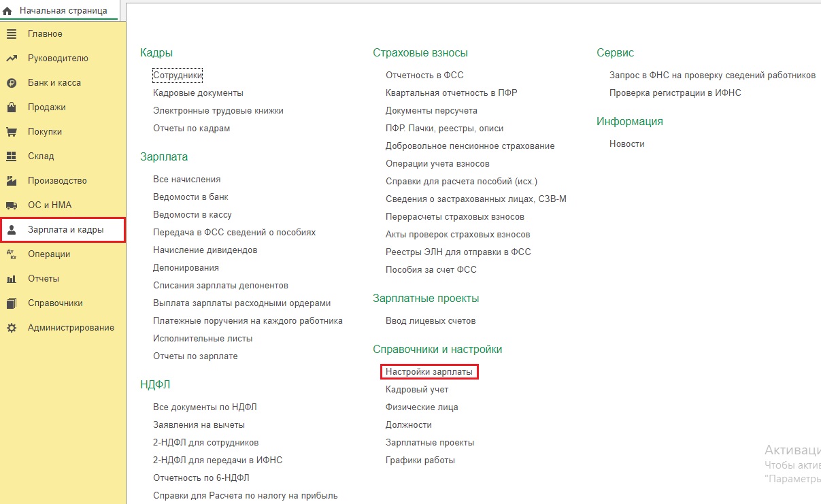
Task: Click the shopping bag icon for Продажи
Action: point(11,107)
